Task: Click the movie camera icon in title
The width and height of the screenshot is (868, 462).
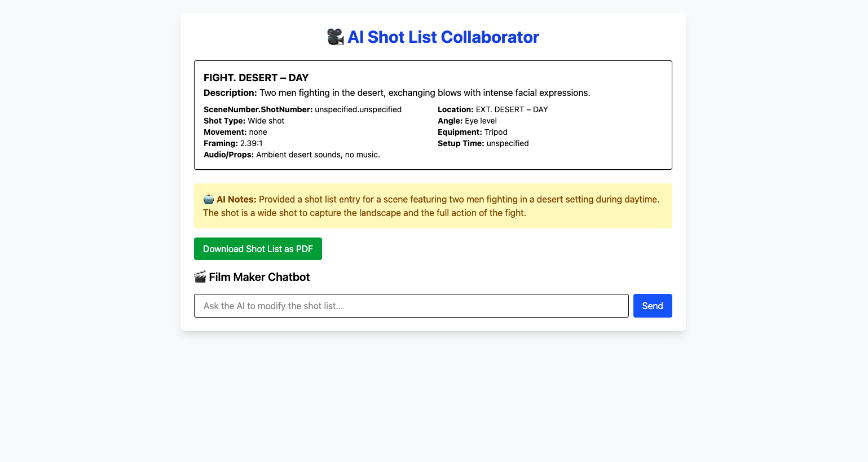Action: click(x=336, y=37)
